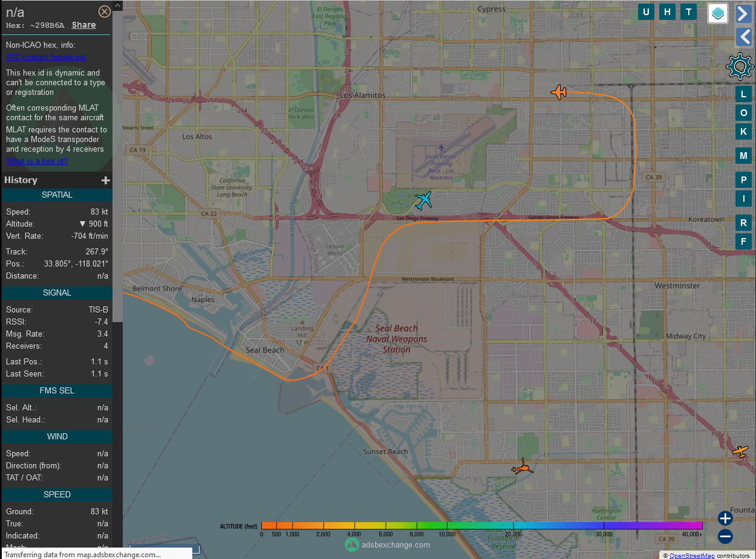This screenshot has width=756, height=559.
Task: Click the altitude color legend bar
Action: [482, 526]
